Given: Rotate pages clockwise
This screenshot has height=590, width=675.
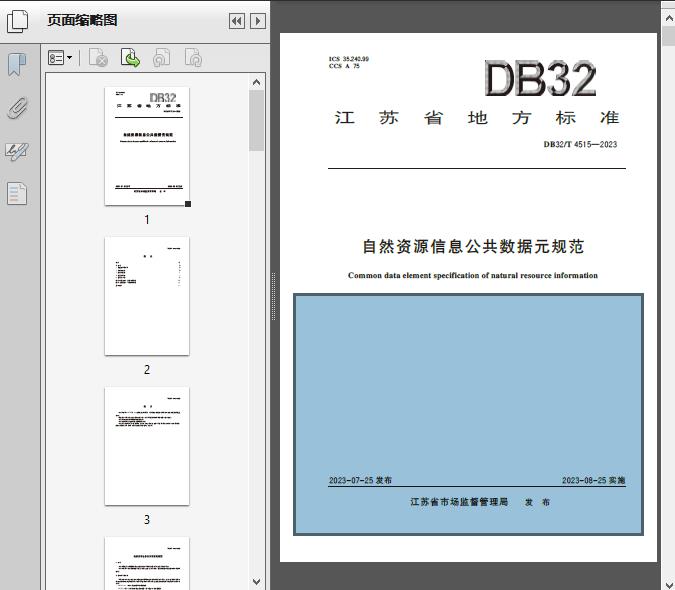Looking at the screenshot, I should (x=193, y=59).
